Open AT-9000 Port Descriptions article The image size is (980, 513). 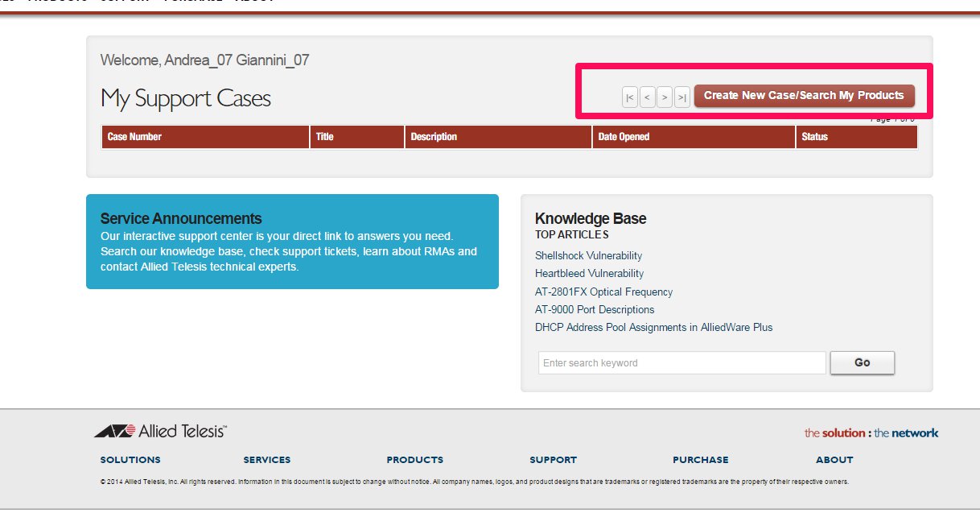[x=595, y=309]
